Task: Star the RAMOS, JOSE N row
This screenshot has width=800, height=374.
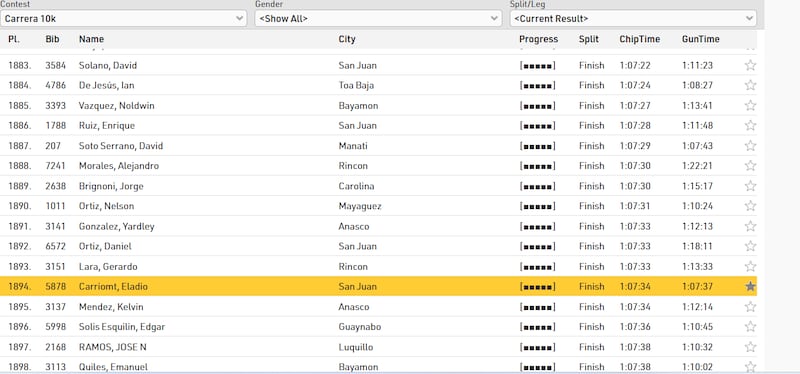Action: click(750, 347)
